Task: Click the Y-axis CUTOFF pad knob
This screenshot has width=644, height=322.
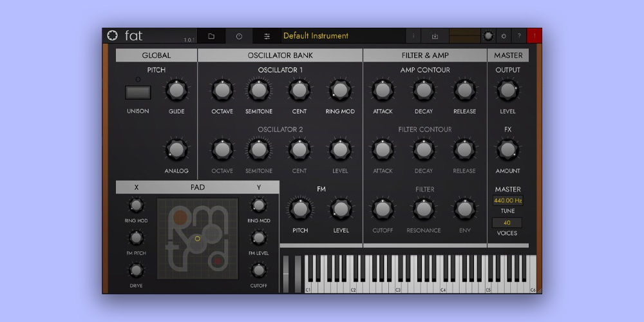Action: coord(258,270)
